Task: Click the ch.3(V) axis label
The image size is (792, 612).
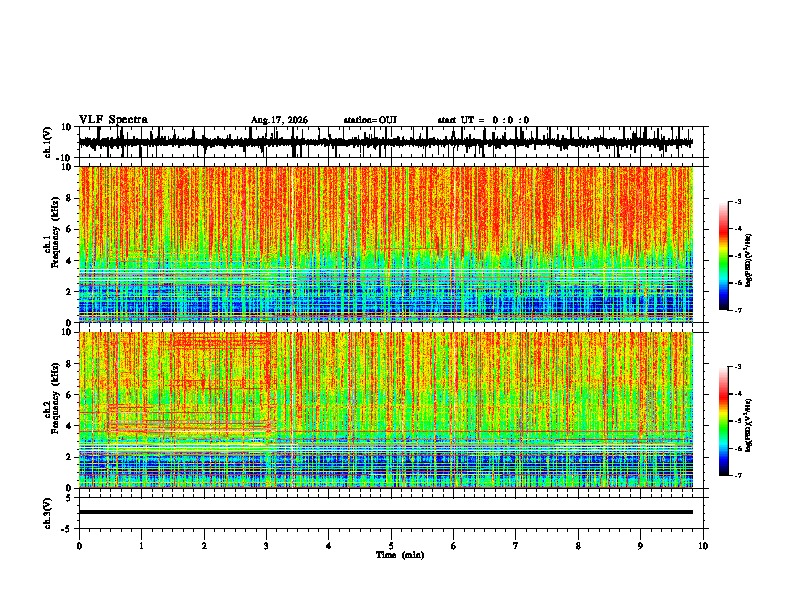Action: [x=47, y=513]
